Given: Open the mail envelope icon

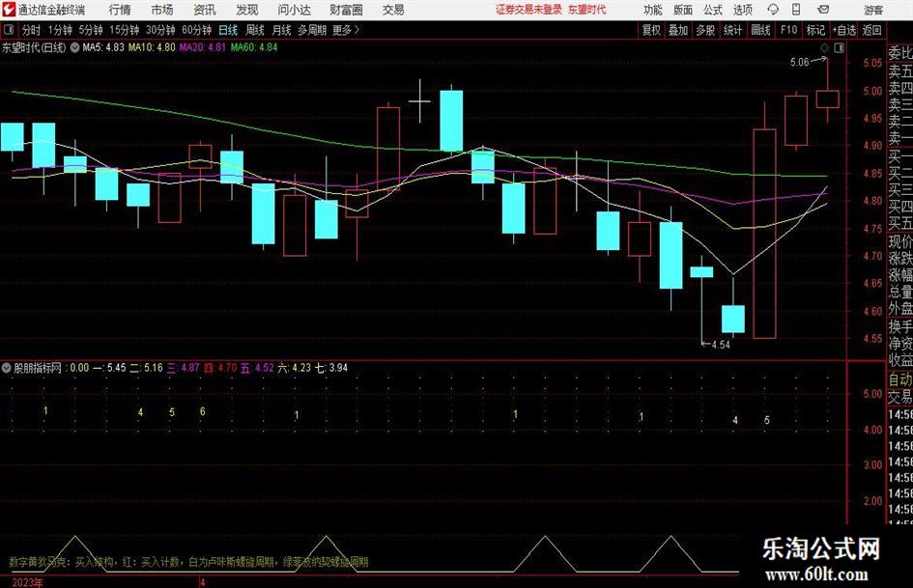Looking at the screenshot, I should (x=823, y=10).
